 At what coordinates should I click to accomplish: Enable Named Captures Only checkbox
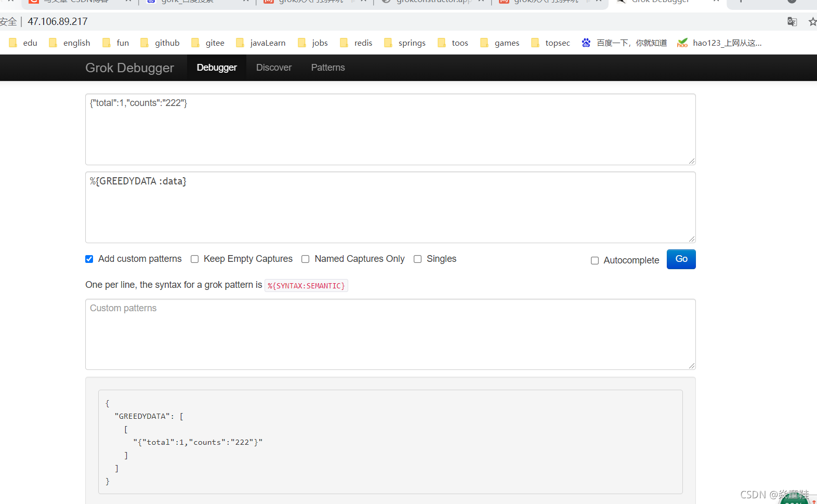[x=306, y=259]
